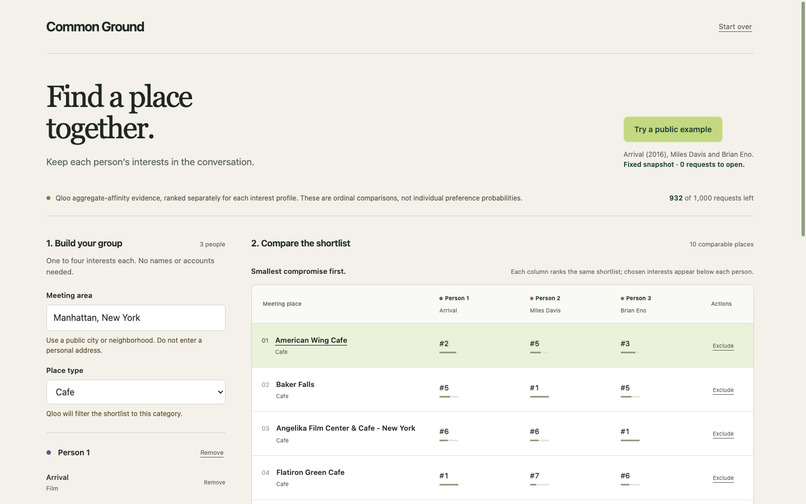Click Person 2's #5 rank for American Wing Cafe
This screenshot has width=806, height=504.
535,344
